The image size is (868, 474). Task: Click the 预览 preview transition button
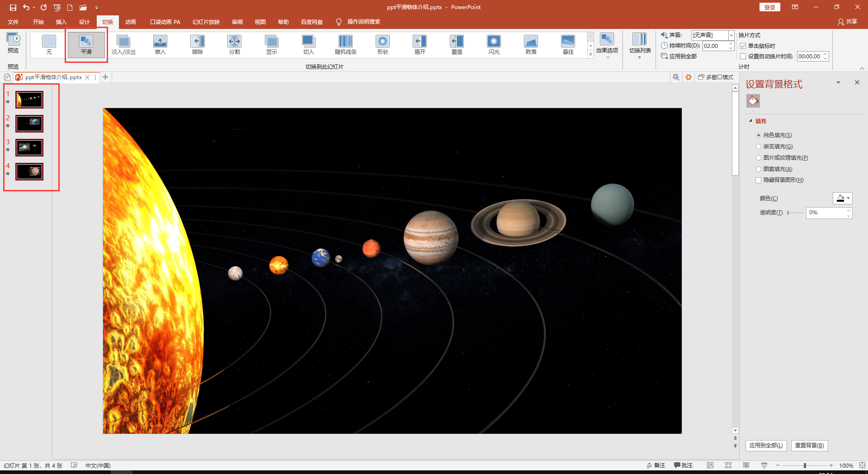(x=13, y=43)
